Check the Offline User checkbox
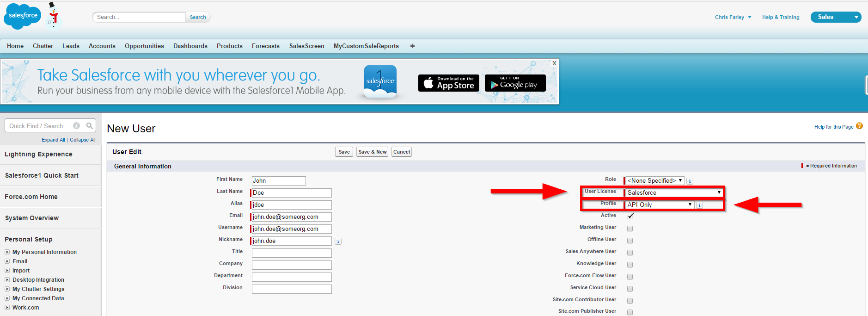Viewport: 868px width, 316px height. [x=630, y=241]
